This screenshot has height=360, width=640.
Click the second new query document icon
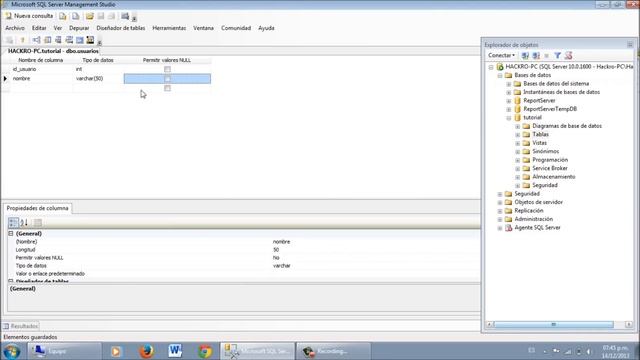[x=76, y=16]
